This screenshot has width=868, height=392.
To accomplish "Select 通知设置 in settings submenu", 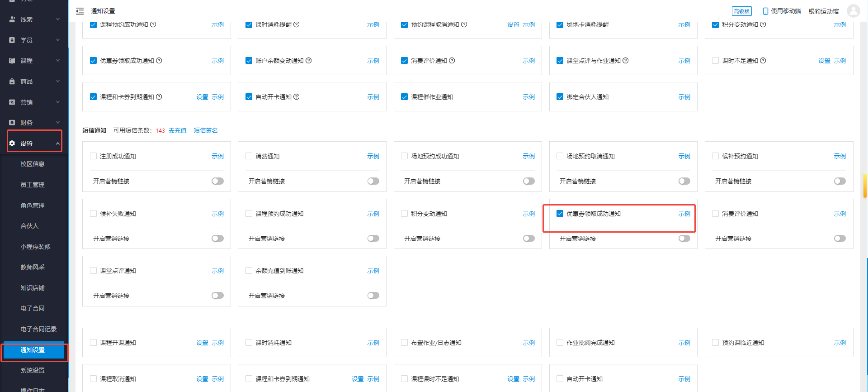I will [x=34, y=350].
